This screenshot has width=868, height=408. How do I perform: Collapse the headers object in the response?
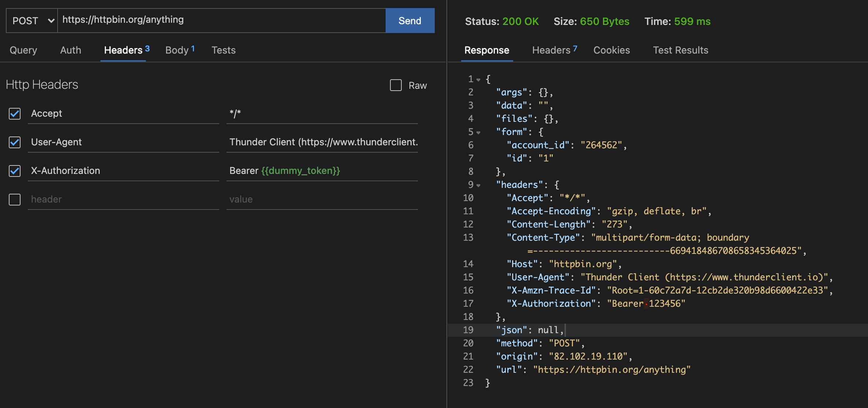[478, 185]
